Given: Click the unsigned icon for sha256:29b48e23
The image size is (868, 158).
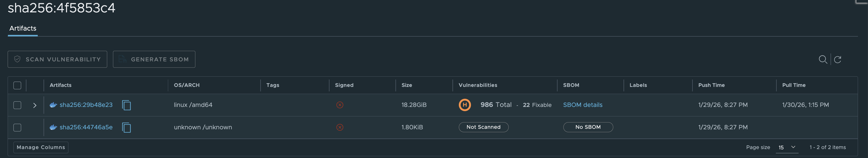Looking at the screenshot, I should [x=340, y=105].
